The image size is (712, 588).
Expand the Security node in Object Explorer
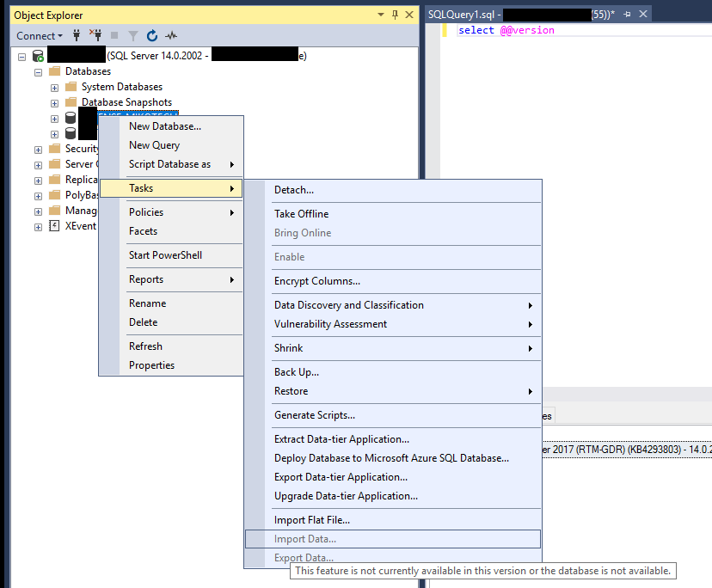pyautogui.click(x=37, y=148)
